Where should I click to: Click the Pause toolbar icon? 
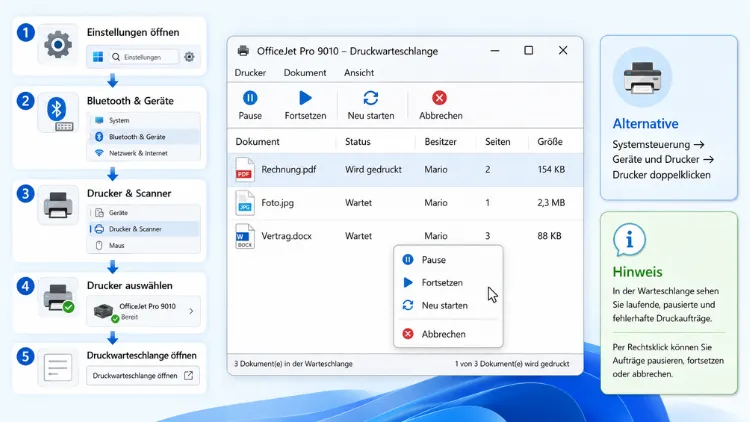(250, 98)
